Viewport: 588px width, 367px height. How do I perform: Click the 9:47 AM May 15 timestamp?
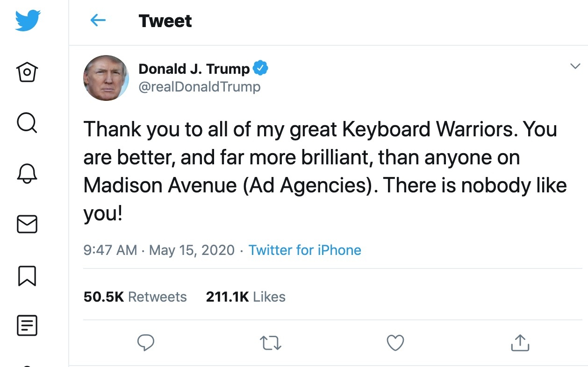tap(159, 250)
